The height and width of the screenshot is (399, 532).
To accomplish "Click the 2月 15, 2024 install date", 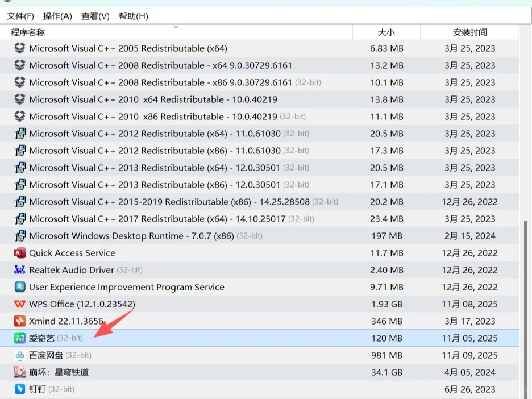I will coord(469,236).
